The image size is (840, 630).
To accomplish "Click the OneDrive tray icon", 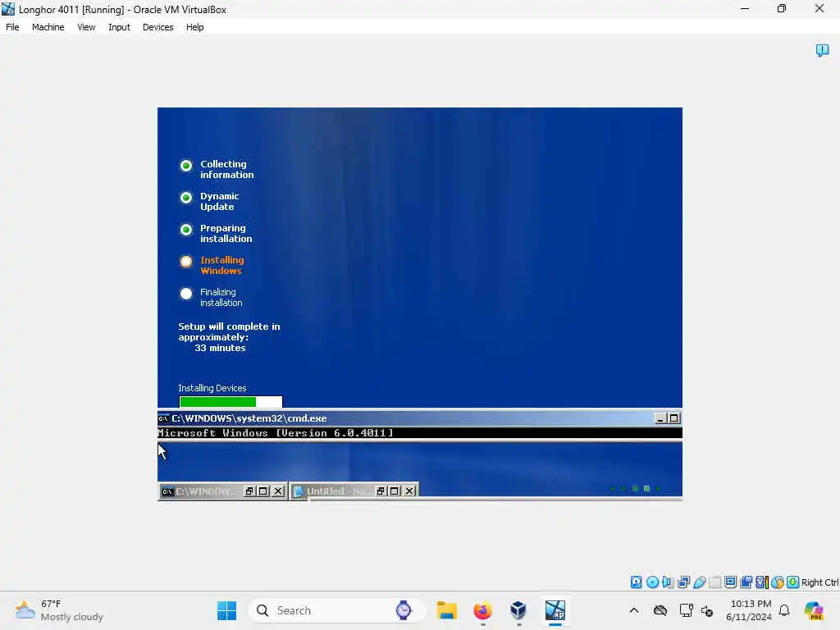I will (x=660, y=610).
